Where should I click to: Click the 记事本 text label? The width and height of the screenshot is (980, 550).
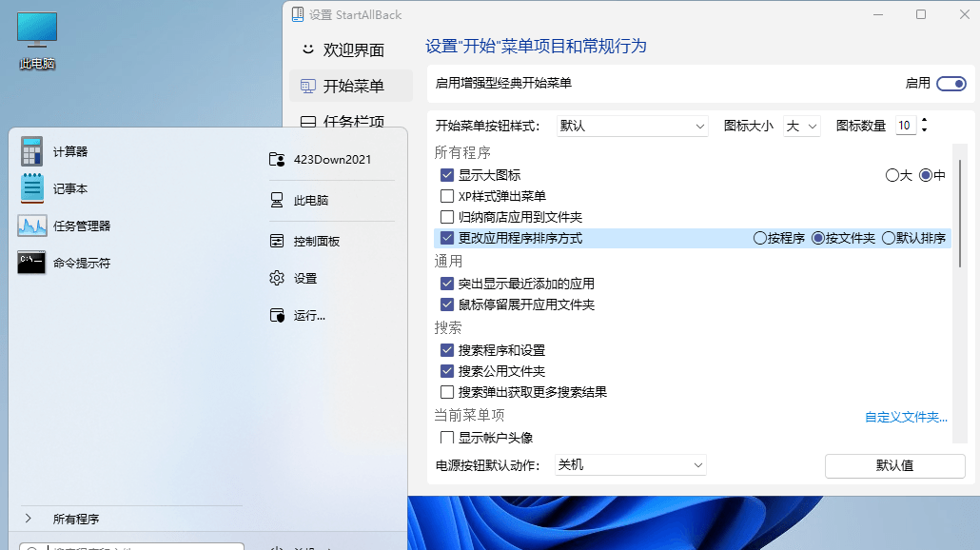70,188
